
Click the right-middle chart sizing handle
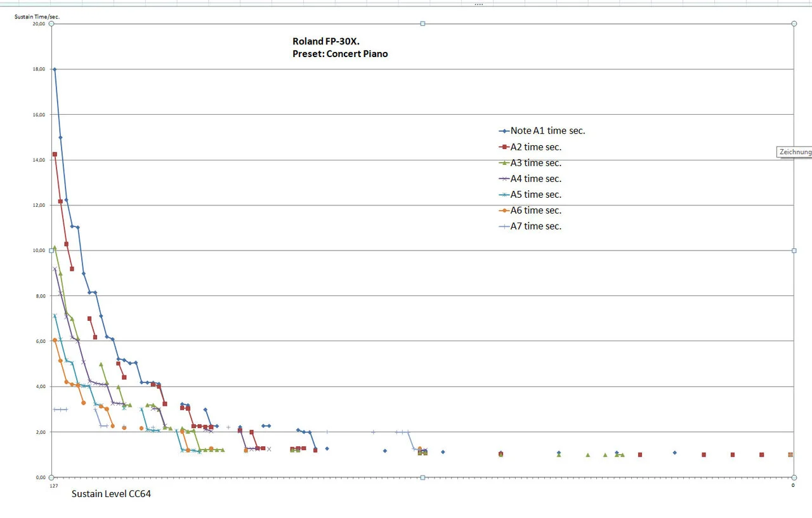794,250
